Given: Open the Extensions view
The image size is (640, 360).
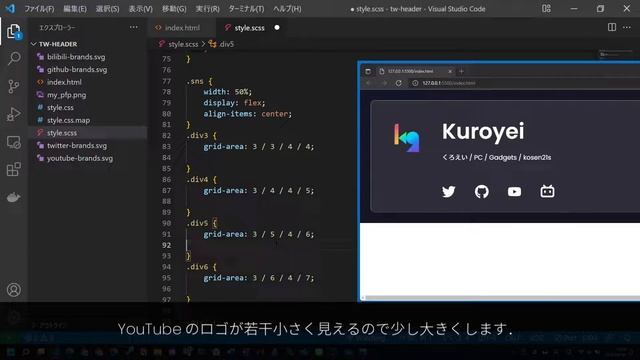Looking at the screenshot, I should tap(13, 169).
